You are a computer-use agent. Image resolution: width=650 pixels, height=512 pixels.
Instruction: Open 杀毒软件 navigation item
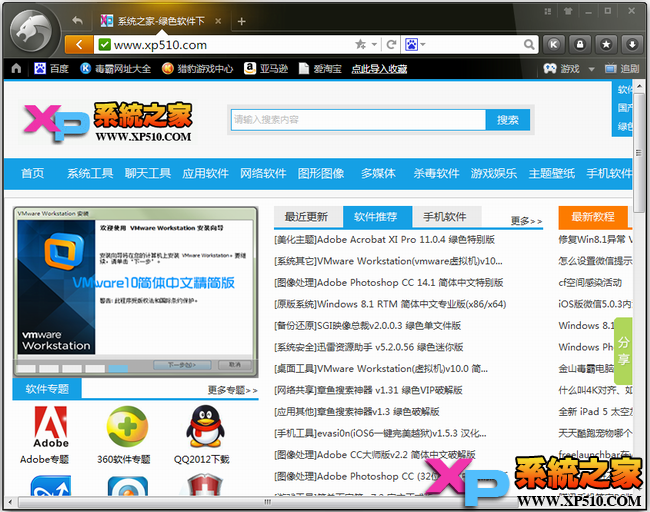pos(436,173)
